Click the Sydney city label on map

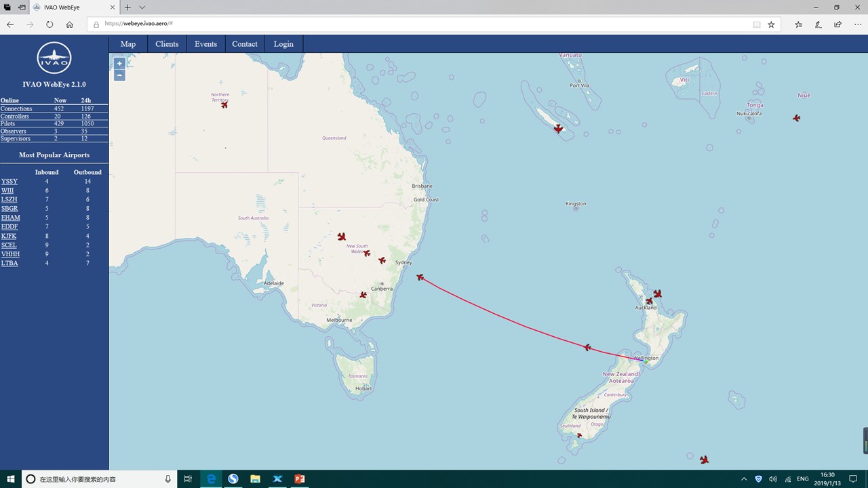click(403, 262)
